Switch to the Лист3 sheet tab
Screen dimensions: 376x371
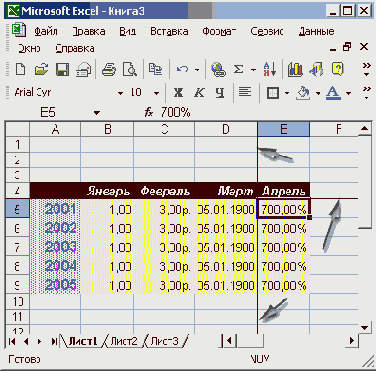tap(164, 341)
